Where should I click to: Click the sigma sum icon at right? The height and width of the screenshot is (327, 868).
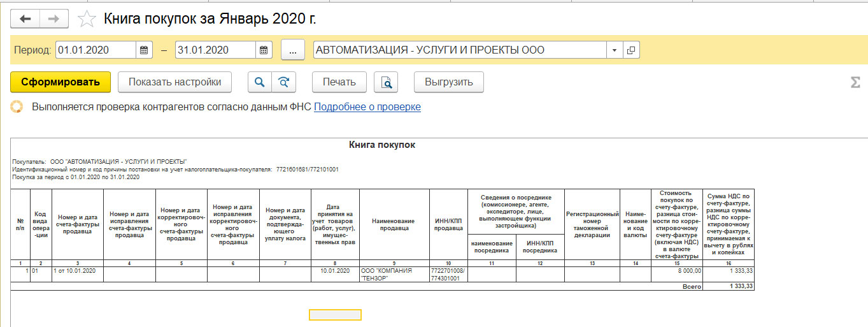[855, 83]
